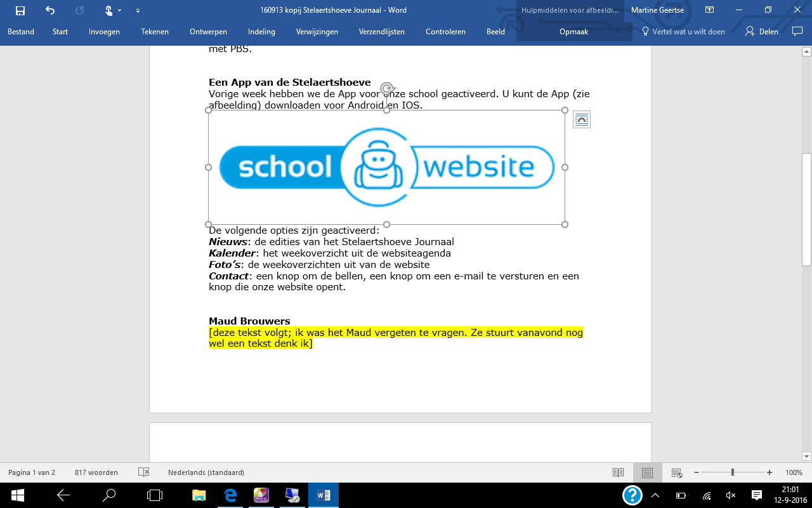
Task: Undo the last action
Action: [50, 10]
